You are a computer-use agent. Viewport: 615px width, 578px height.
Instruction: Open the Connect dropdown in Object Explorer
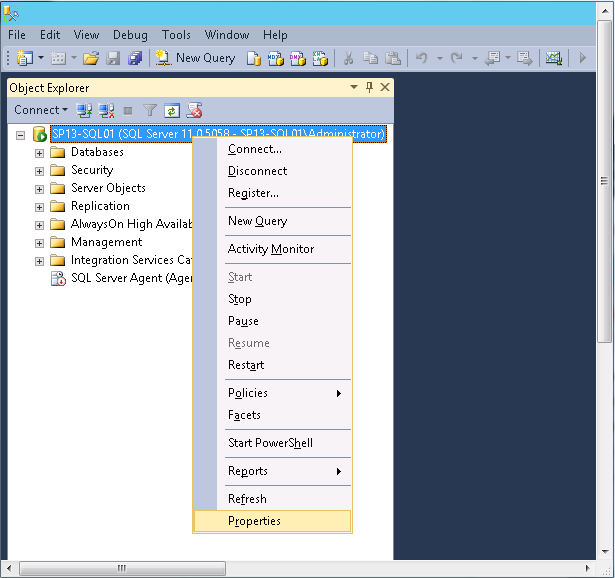pyautogui.click(x=41, y=110)
